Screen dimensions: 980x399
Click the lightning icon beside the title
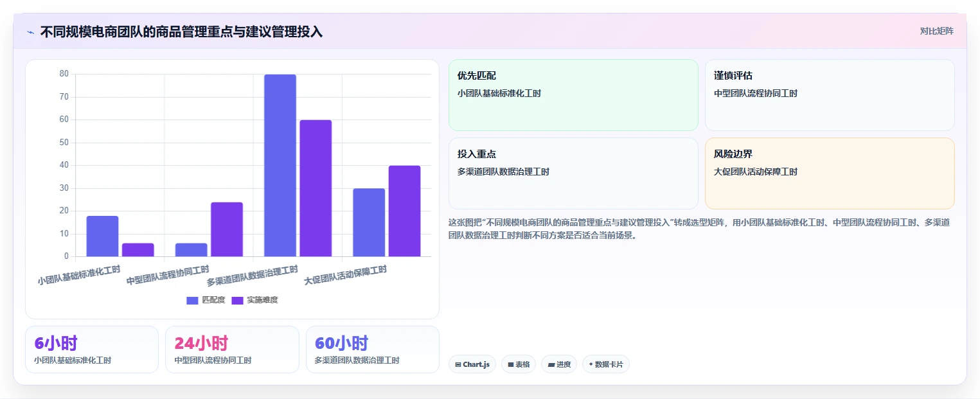(x=31, y=32)
